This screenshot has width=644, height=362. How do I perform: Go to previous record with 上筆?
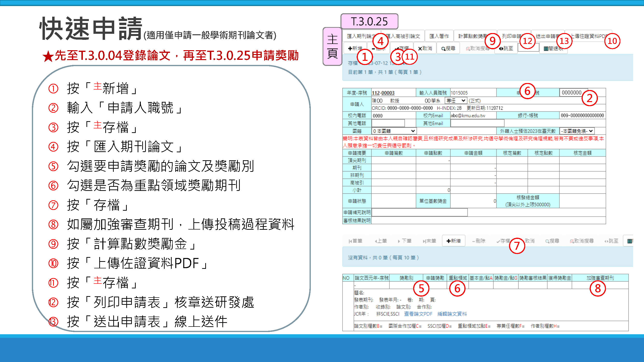tap(381, 241)
